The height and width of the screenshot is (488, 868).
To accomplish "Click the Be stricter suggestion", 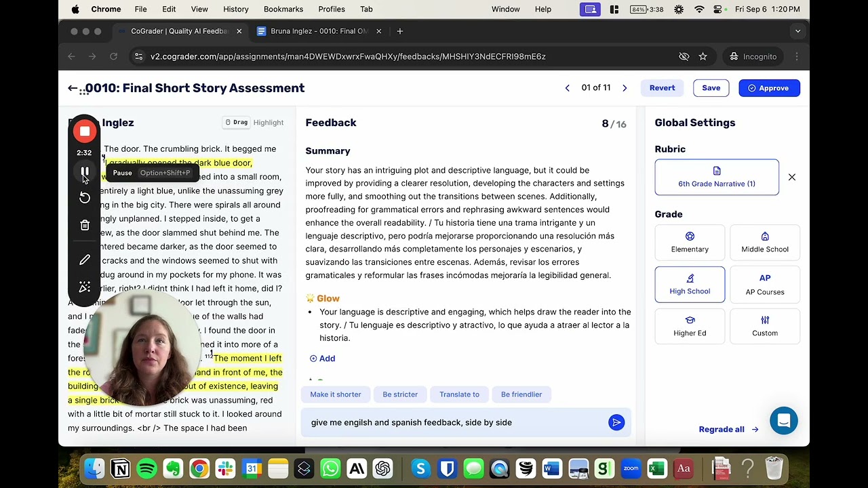I will pyautogui.click(x=400, y=394).
